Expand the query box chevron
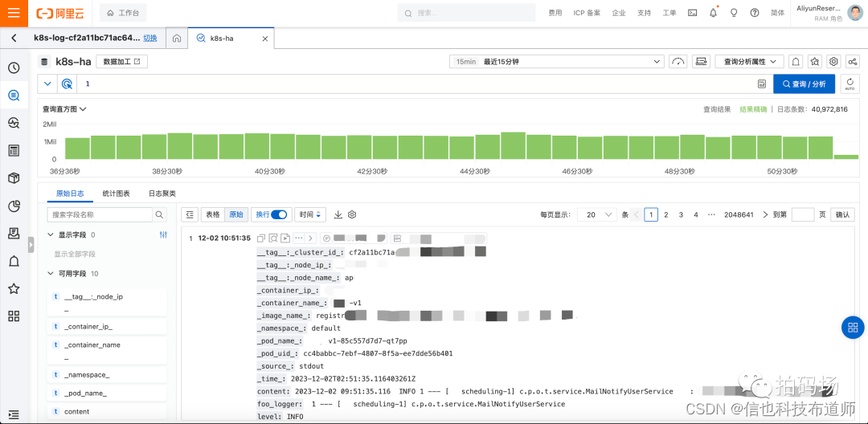Screen dimensions: 868x424 pyautogui.click(x=47, y=84)
